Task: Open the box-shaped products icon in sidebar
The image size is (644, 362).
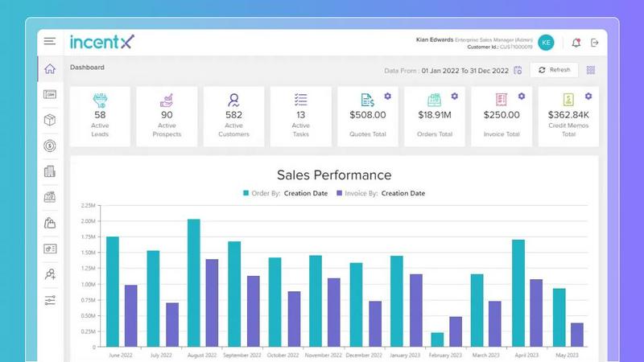Action: (50, 120)
